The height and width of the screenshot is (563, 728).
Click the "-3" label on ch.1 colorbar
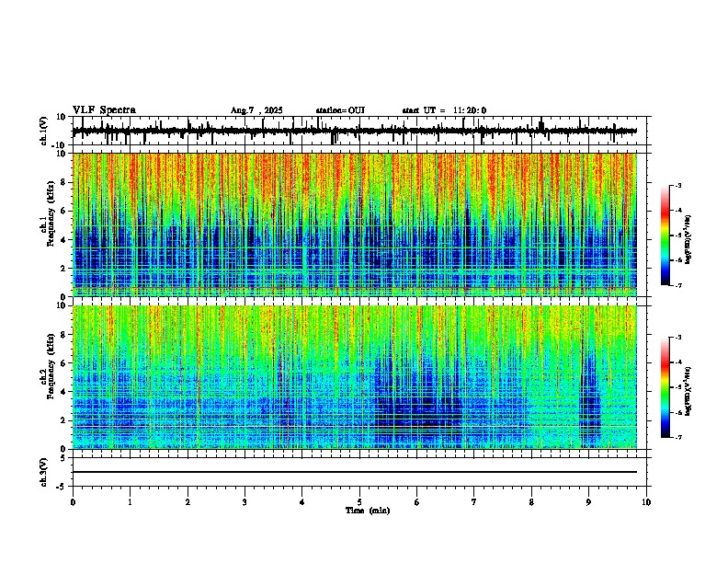[678, 186]
